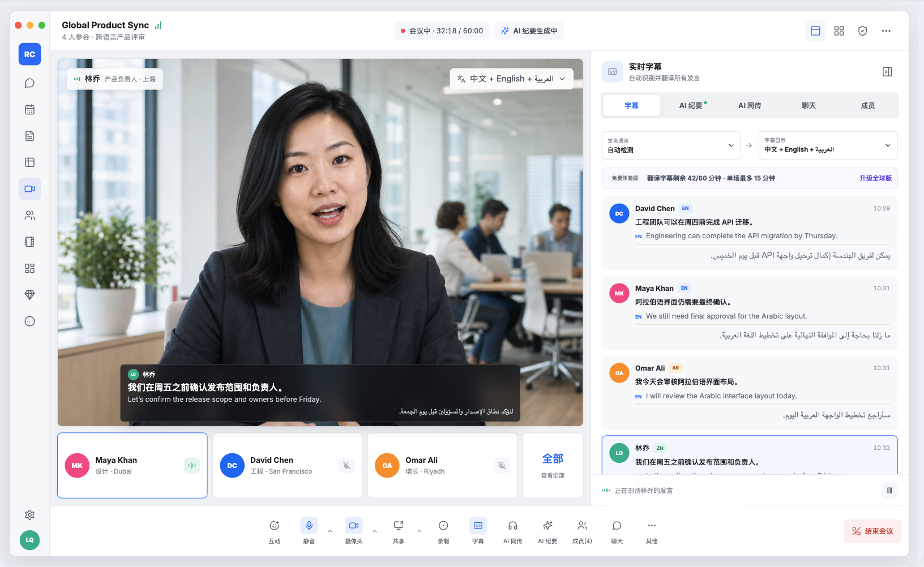This screenshot has width=924, height=567.
Task: Expand the share options caret
Action: point(420,531)
